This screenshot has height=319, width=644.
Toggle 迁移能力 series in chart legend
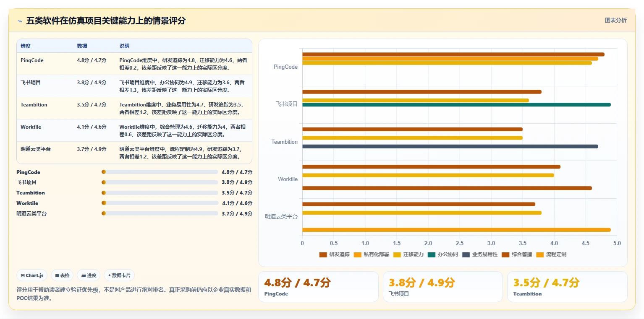[408, 254]
